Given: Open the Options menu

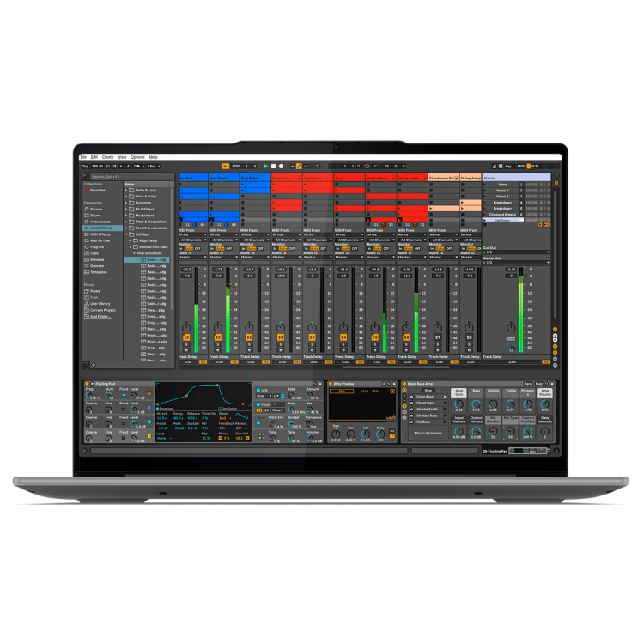Looking at the screenshot, I should [x=137, y=157].
